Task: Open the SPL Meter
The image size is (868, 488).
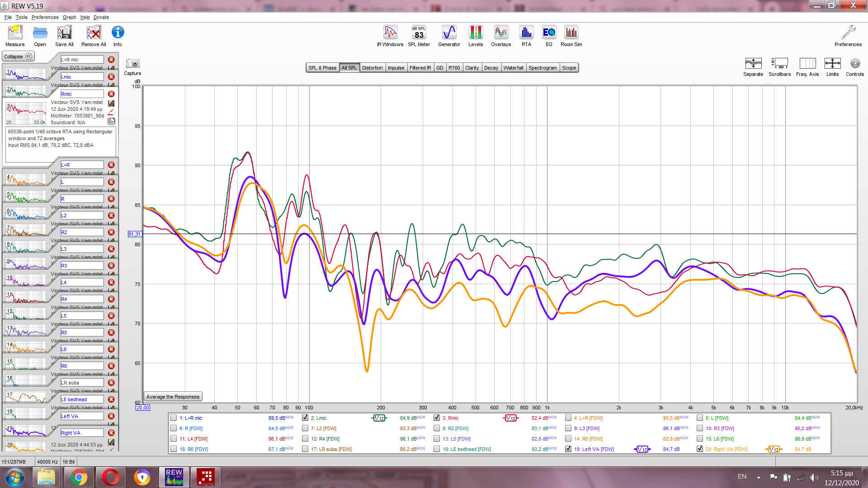Action: (419, 36)
